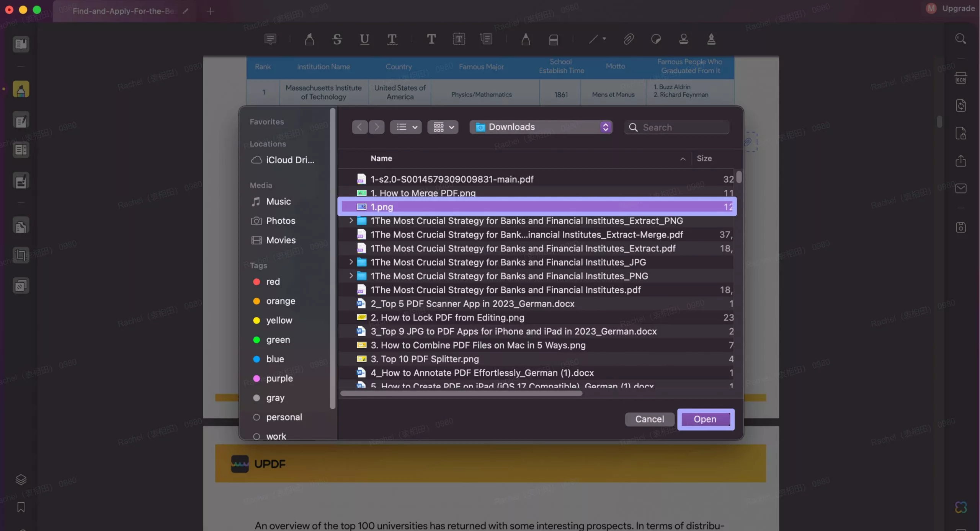Select the orange tag
Viewport: 980px width, 531px height.
(274, 301)
